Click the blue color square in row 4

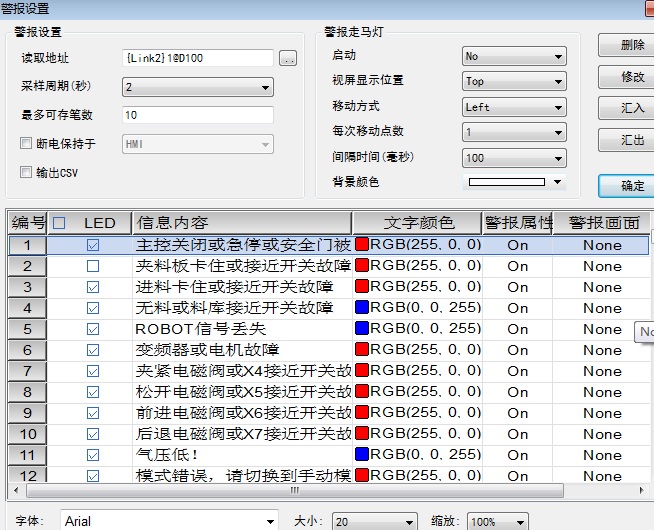click(362, 308)
